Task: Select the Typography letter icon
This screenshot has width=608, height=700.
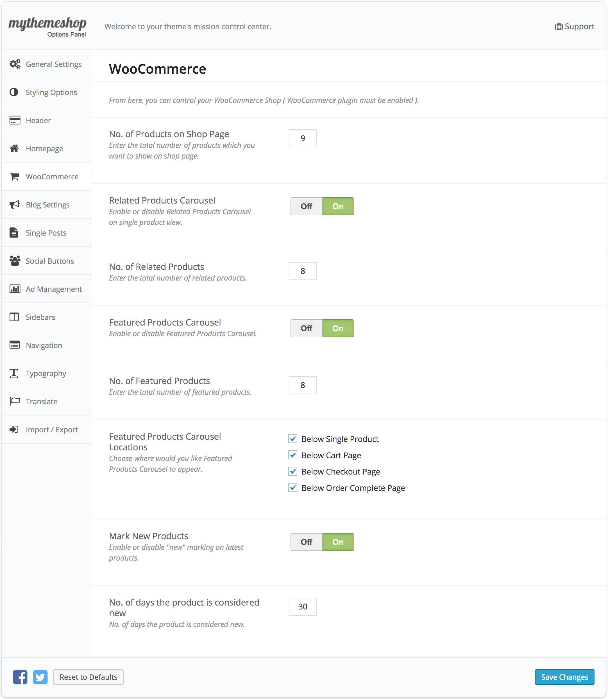Action: click(14, 373)
